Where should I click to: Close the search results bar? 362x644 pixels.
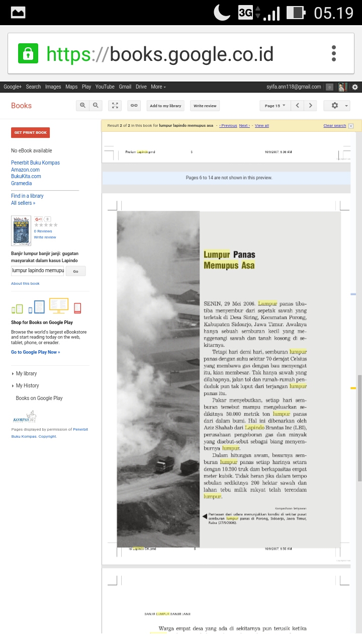pyautogui.click(x=351, y=126)
